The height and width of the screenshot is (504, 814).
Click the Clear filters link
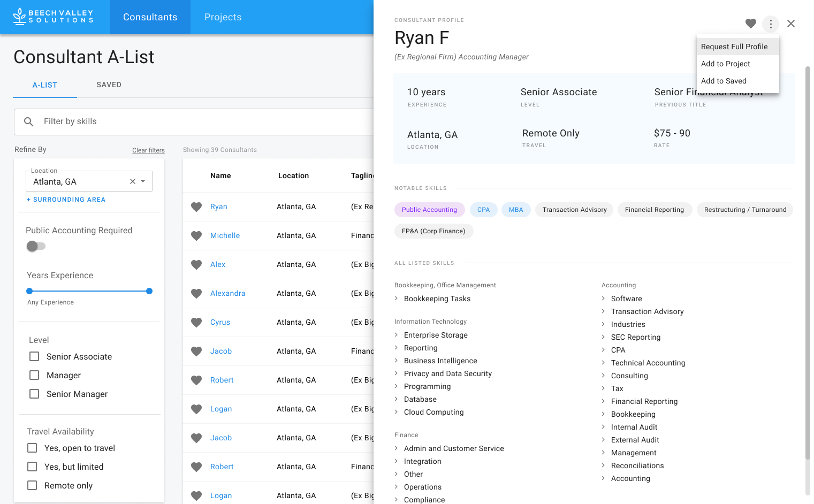coord(148,150)
